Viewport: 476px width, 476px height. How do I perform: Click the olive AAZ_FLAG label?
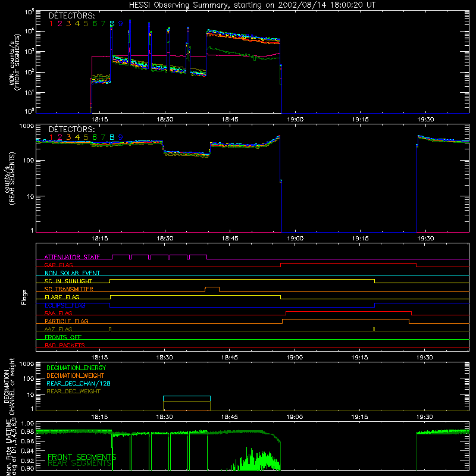click(58, 329)
